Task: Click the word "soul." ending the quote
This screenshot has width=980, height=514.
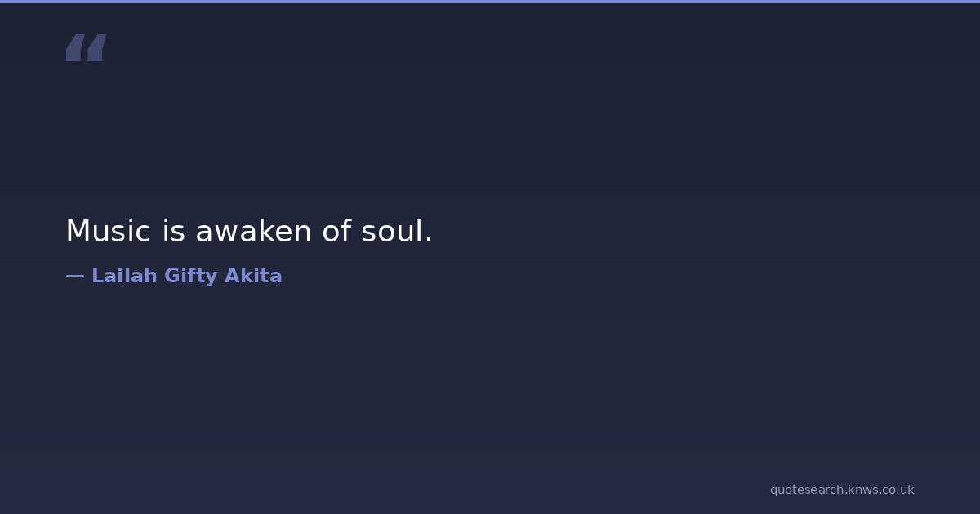Action: (396, 232)
